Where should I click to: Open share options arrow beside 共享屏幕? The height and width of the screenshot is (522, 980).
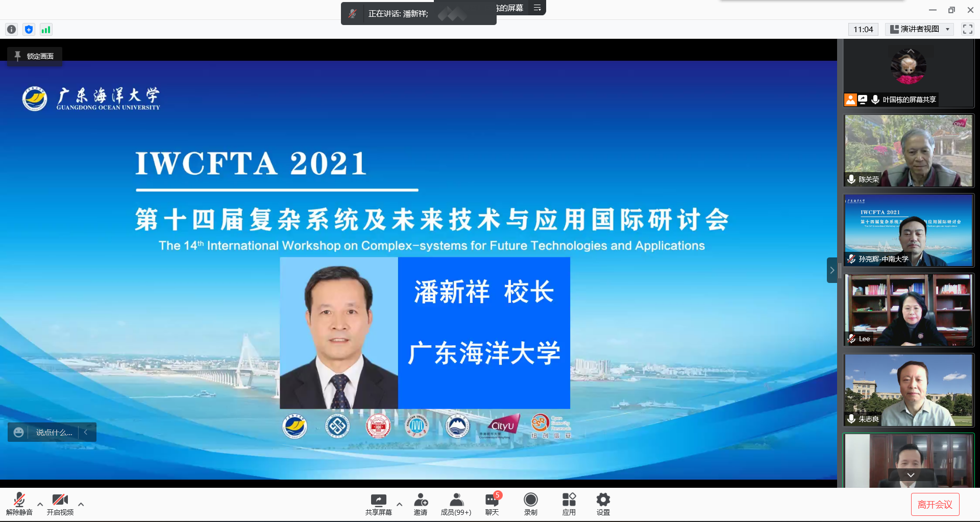pos(399,504)
